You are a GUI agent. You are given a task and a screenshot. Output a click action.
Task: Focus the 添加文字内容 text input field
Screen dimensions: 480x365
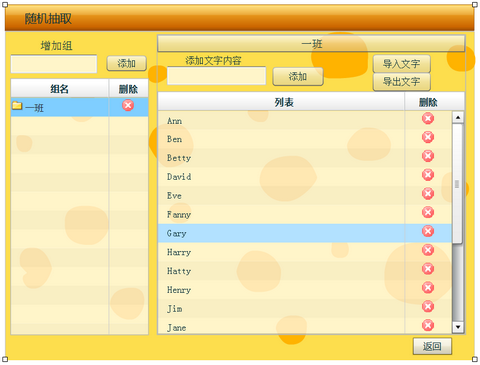[x=217, y=76]
